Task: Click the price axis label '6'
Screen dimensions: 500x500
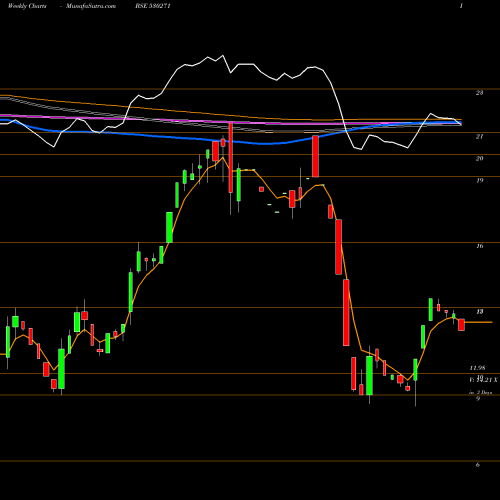Action: [478, 465]
